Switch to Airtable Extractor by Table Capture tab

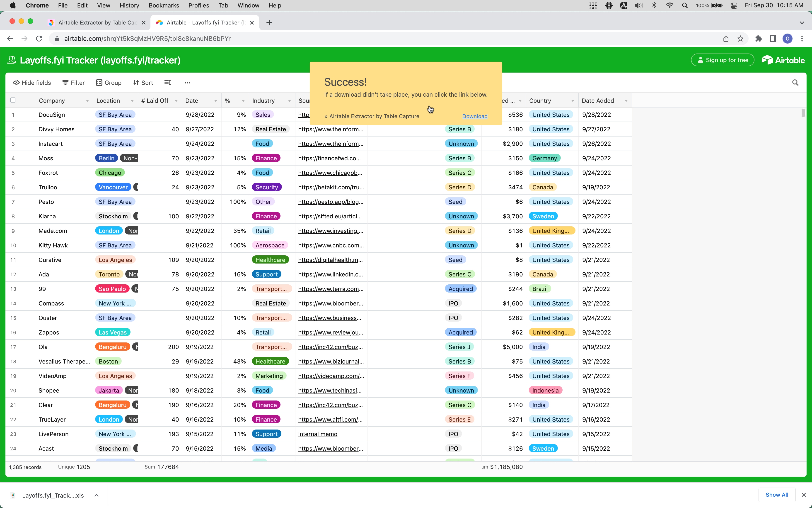tap(97, 22)
